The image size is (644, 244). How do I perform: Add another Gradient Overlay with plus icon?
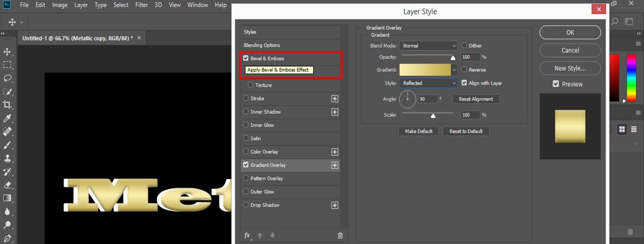[335, 165]
